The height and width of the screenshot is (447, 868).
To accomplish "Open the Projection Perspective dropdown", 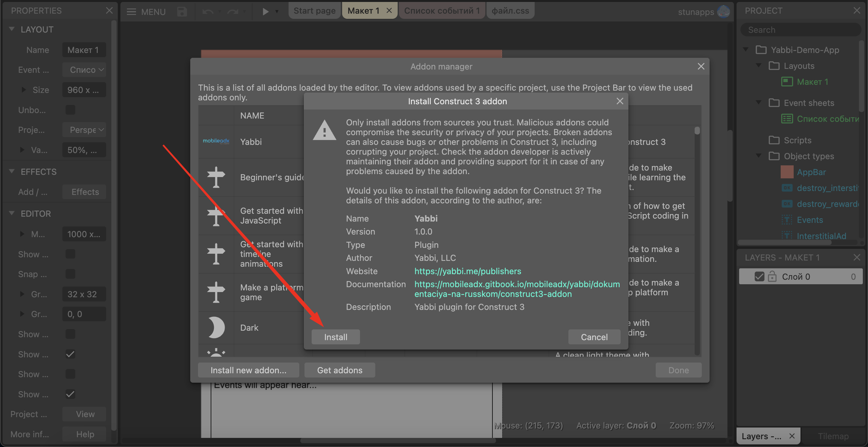I will 84,130.
